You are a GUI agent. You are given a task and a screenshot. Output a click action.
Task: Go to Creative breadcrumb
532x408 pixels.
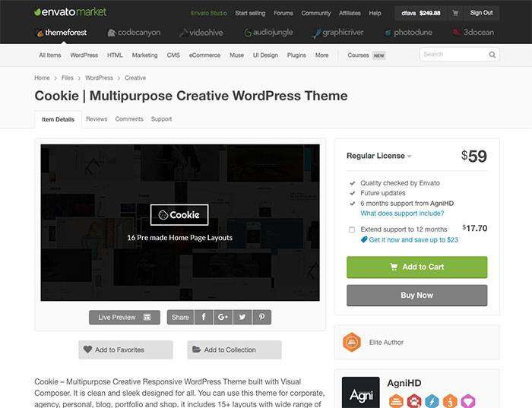135,77
